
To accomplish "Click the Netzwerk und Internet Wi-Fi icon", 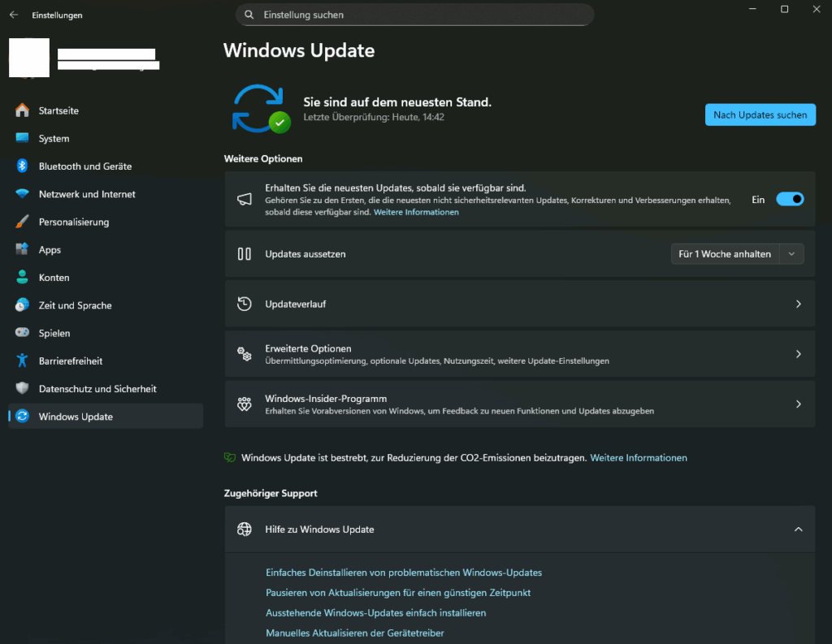I will [x=22, y=194].
